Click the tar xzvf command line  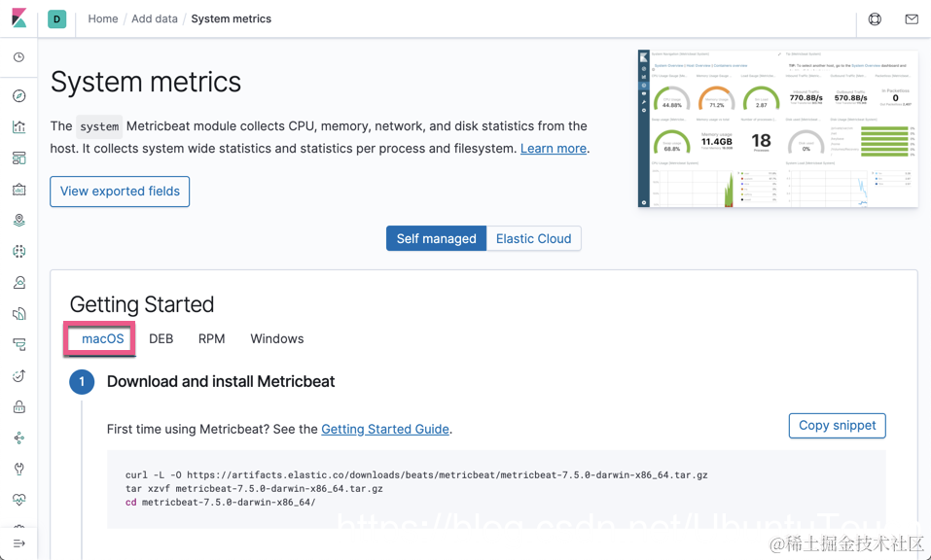254,489
